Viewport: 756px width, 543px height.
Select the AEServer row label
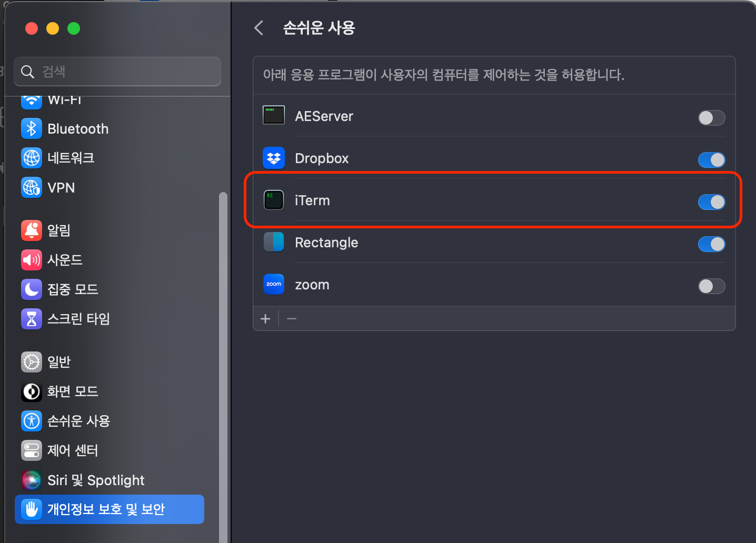click(x=324, y=116)
